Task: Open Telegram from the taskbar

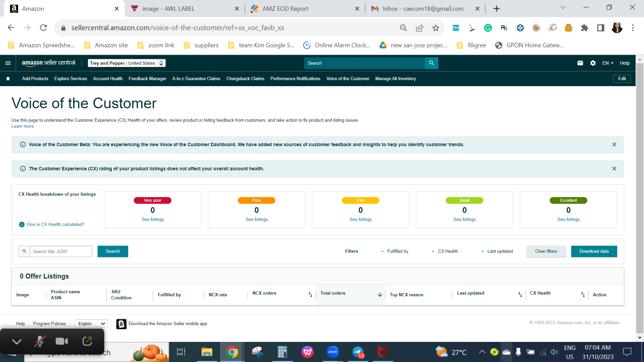Action: click(x=358, y=352)
